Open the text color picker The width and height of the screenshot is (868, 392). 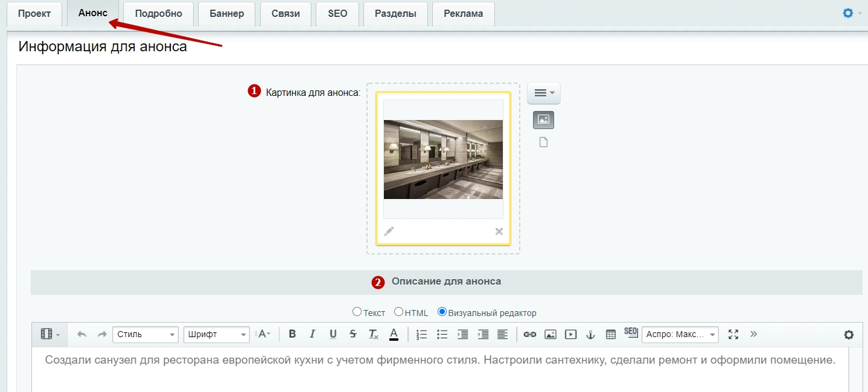[x=394, y=334]
